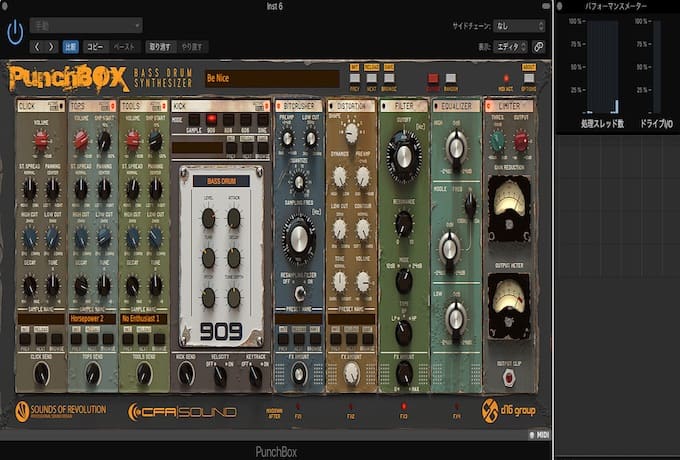
Task: Click the ペースト paste button
Action: (124, 47)
